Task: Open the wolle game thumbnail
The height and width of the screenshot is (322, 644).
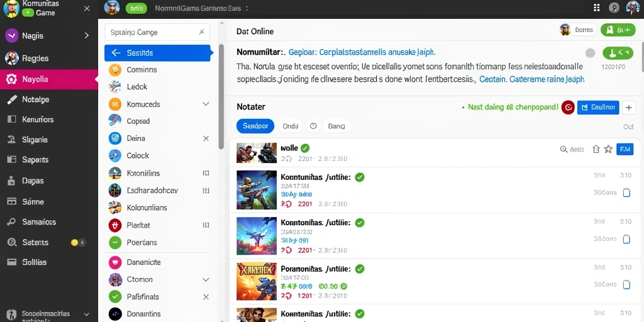Action: [257, 153]
